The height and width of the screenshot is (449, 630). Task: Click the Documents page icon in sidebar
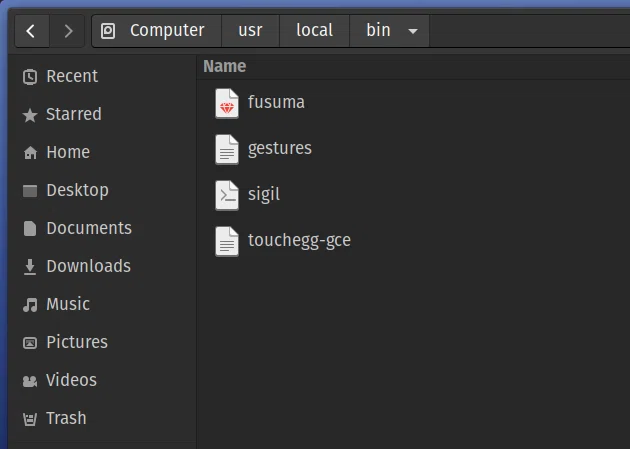(x=30, y=229)
